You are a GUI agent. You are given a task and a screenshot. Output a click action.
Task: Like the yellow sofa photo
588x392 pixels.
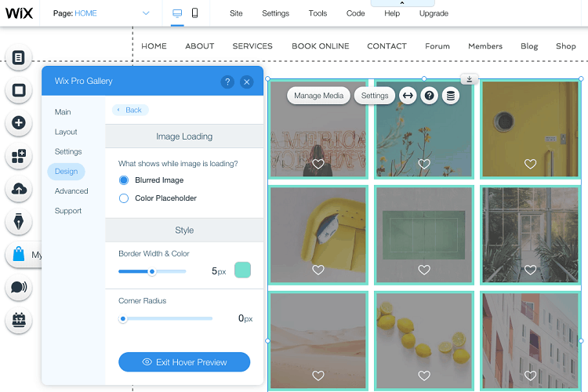pos(318,270)
